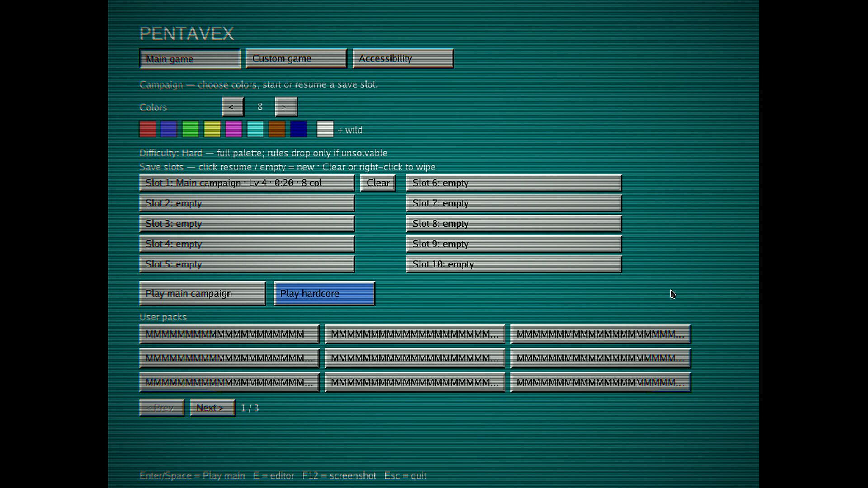Screen dimensions: 868x488
Task: Click Play main campaign
Action: click(x=202, y=294)
